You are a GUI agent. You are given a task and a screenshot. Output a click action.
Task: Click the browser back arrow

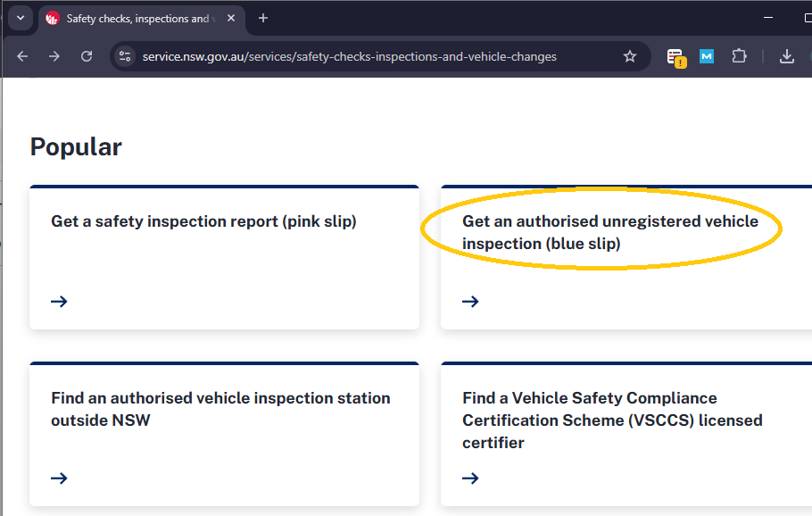22,56
